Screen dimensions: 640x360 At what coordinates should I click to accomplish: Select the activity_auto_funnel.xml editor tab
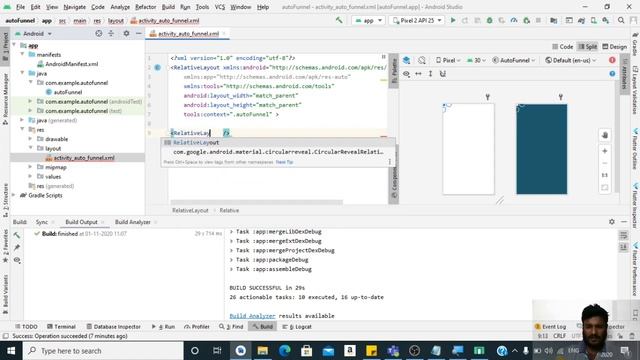188,33
